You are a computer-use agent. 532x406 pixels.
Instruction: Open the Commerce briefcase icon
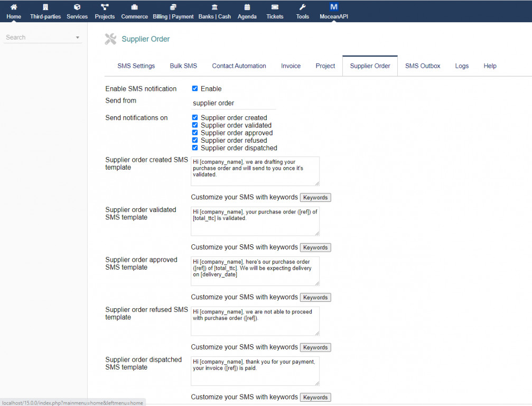pos(134,7)
